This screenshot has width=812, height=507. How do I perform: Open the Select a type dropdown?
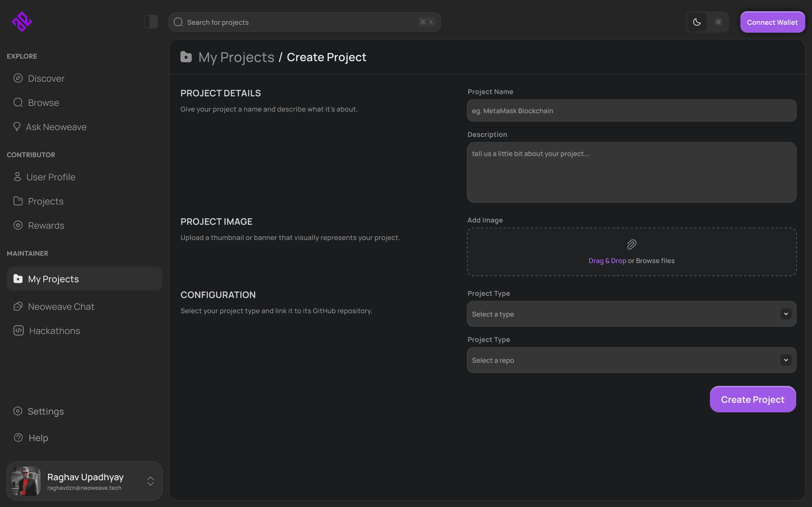pos(632,314)
